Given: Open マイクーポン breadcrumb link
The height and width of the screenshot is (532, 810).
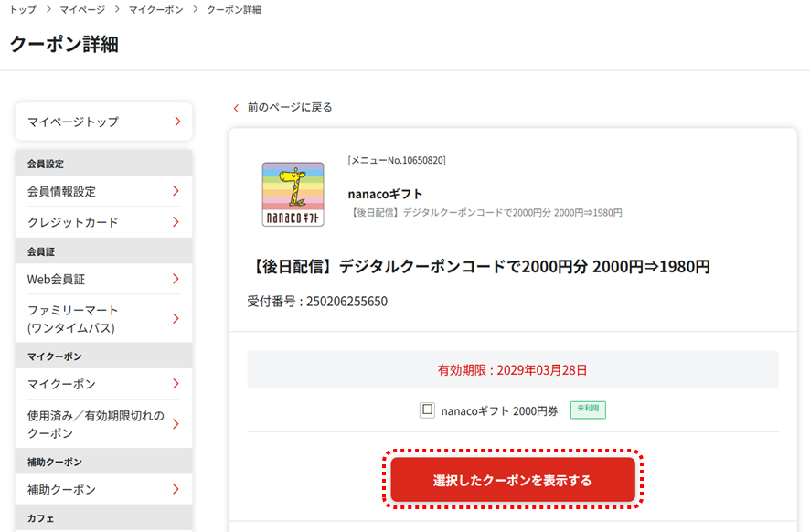Looking at the screenshot, I should click(155, 9).
